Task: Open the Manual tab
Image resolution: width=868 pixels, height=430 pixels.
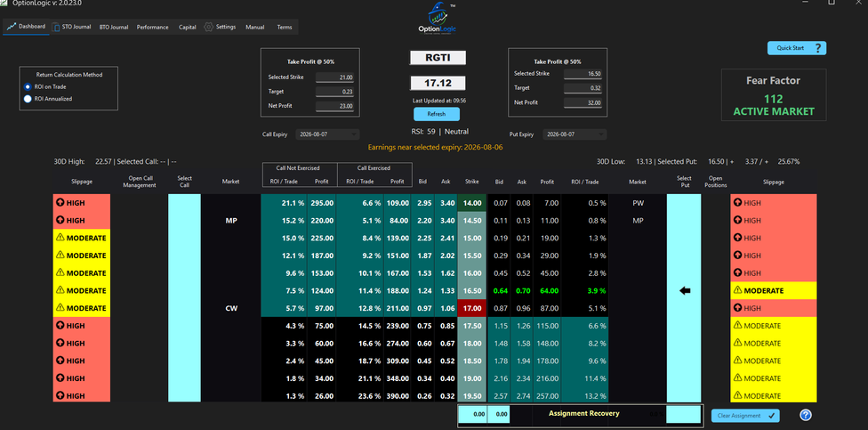Action: click(254, 27)
